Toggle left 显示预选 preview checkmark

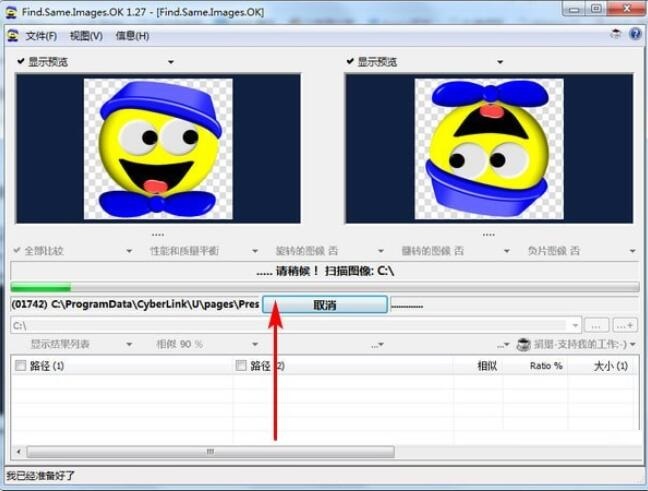coord(21,62)
